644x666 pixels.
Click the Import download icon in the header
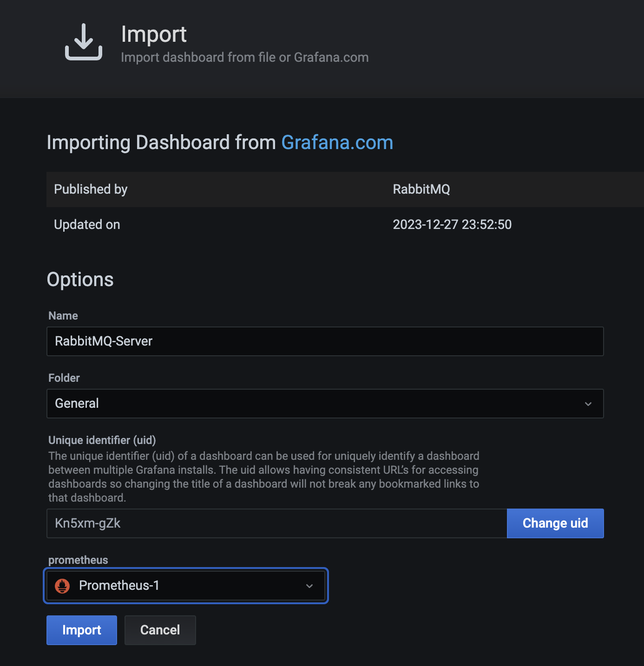pyautogui.click(x=84, y=42)
